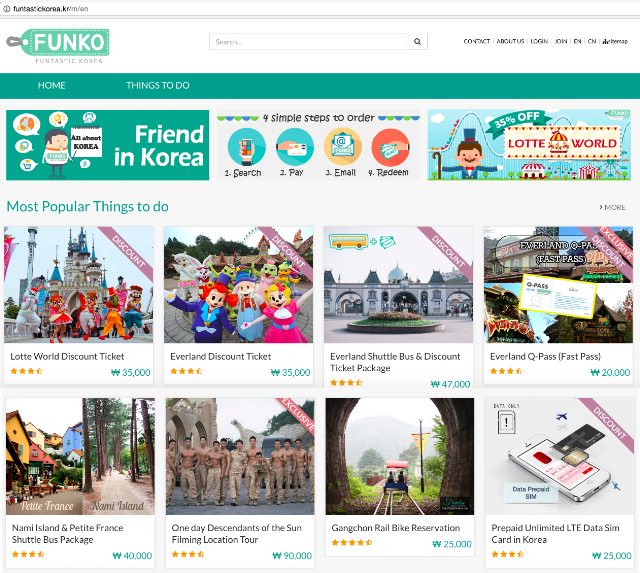
Task: Open the Everland Q-Pass image
Action: click(x=558, y=284)
